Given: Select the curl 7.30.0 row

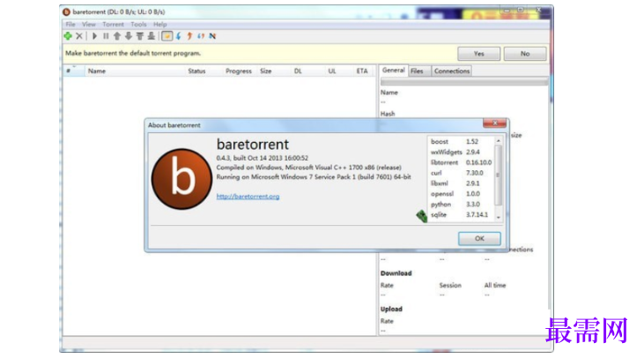Looking at the screenshot, I should point(461,173).
